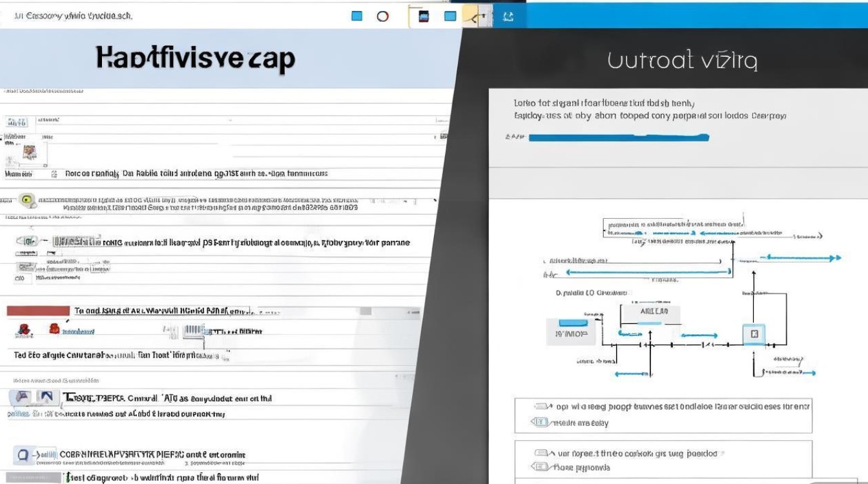
Task: Click the red circle icon in top bar
Action: pos(382,16)
